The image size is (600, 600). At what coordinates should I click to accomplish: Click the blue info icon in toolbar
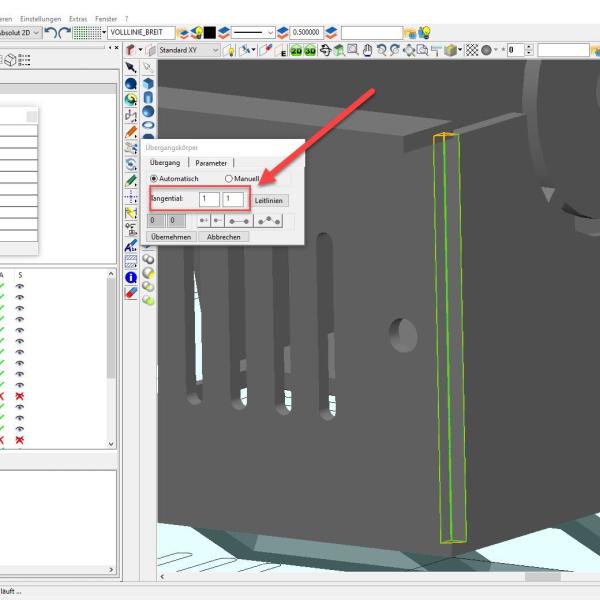pyautogui.click(x=131, y=277)
